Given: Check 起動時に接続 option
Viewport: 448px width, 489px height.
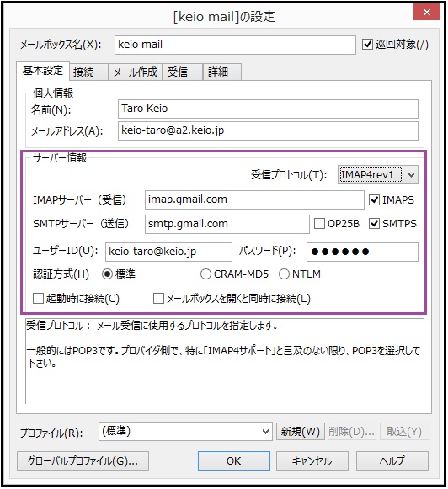Looking at the screenshot, I should tap(38, 299).
